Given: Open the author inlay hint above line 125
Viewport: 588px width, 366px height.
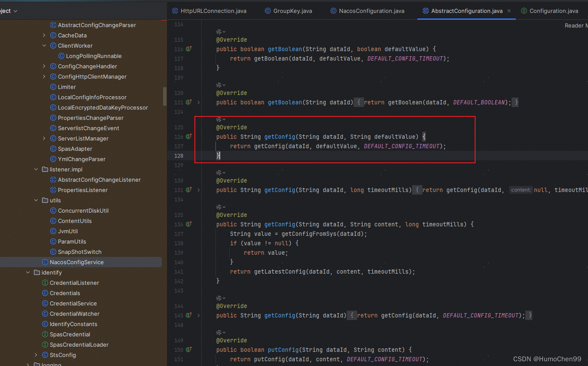Looking at the screenshot, I should (x=221, y=119).
